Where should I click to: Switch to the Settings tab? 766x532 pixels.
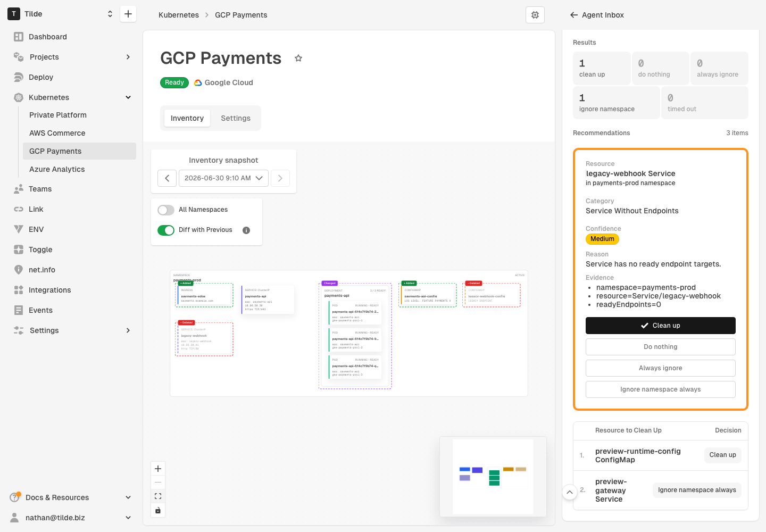coord(236,118)
